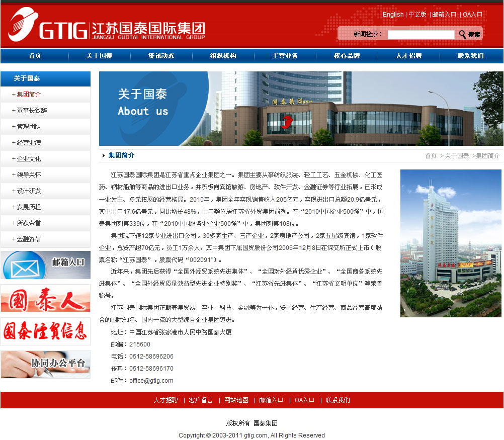
Task: Open 网站地图 in the footer
Action: [x=236, y=400]
